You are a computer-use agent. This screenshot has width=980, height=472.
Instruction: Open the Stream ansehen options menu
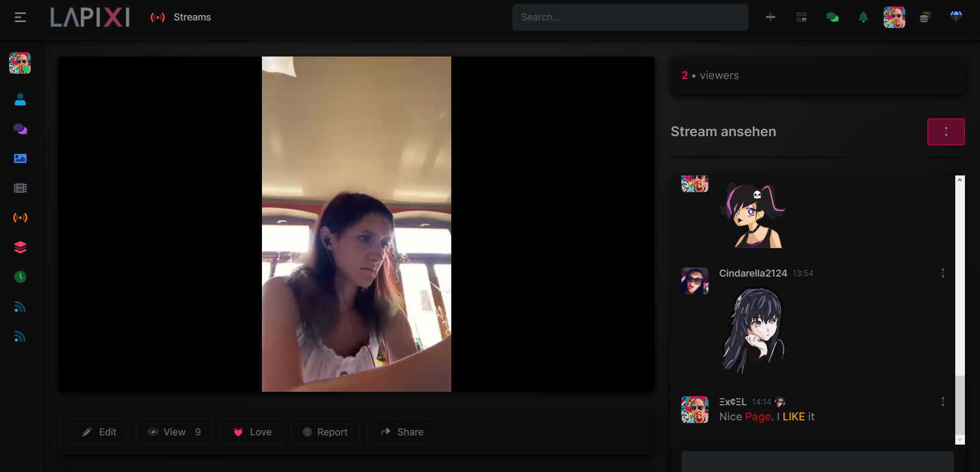(x=946, y=132)
